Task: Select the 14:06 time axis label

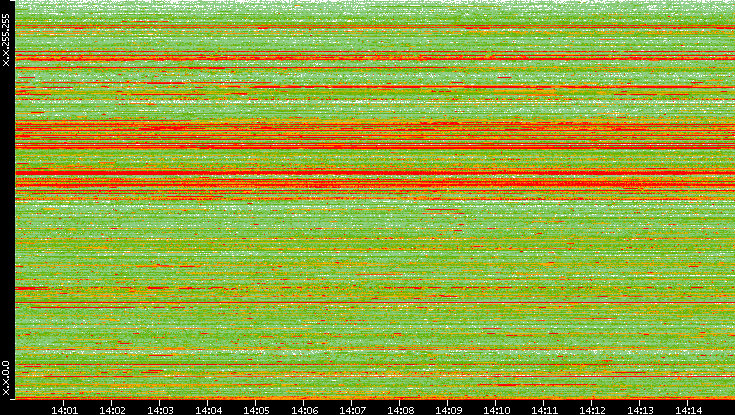Action: (304, 410)
